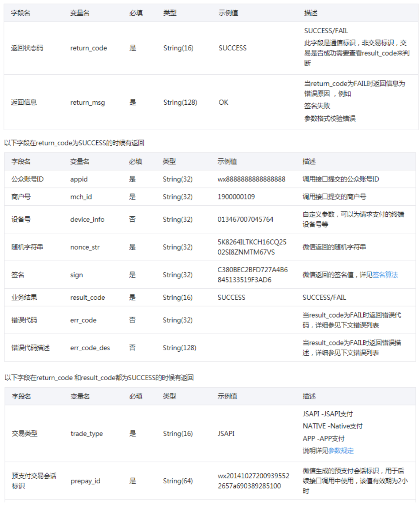420x520 pixels.
Task: Select the device_info variable name
Action: click(x=87, y=220)
